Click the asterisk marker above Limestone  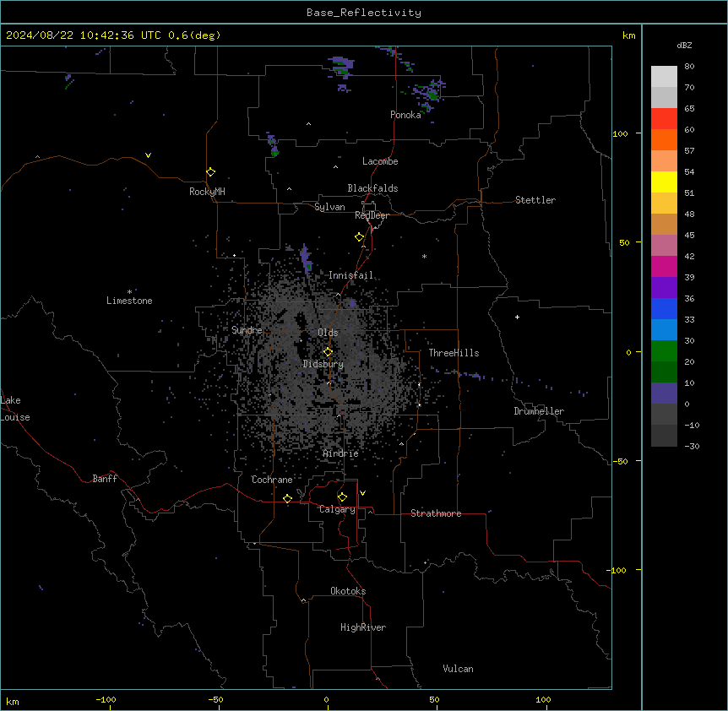point(129,292)
